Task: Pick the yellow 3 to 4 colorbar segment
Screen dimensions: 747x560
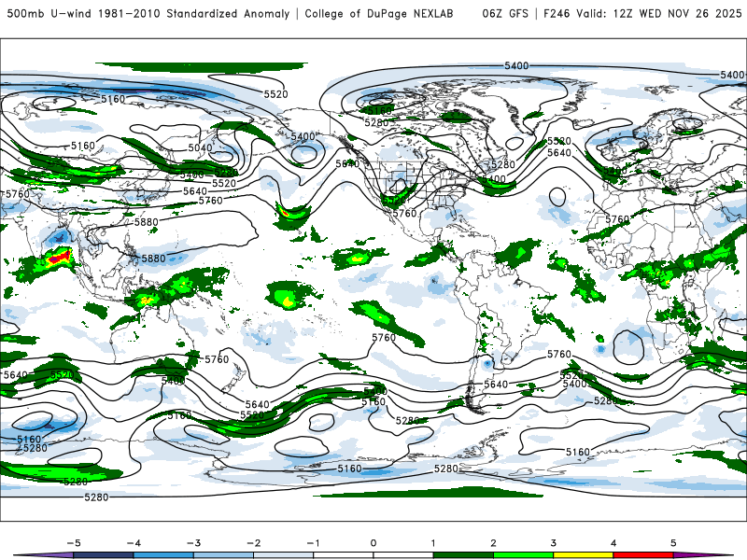Action: click(x=583, y=555)
